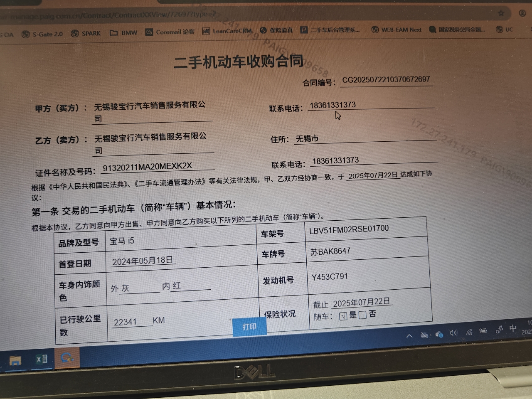Open the S-Gate 2.0 bookmark
This screenshot has width=532, height=399.
tap(42, 34)
